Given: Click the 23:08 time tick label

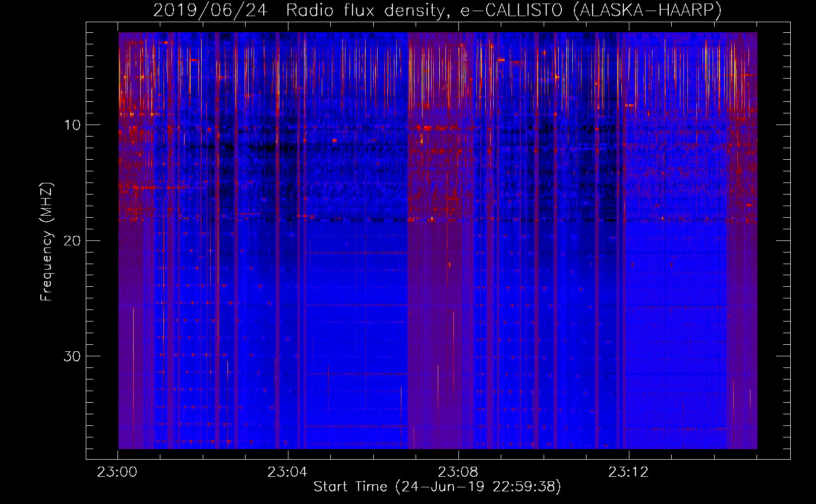Looking at the screenshot, I should pyautogui.click(x=458, y=472).
